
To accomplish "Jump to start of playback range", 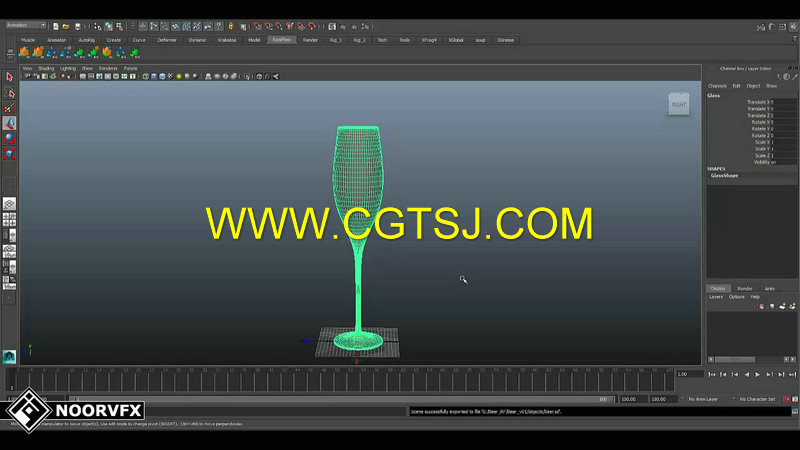I will tap(712, 374).
